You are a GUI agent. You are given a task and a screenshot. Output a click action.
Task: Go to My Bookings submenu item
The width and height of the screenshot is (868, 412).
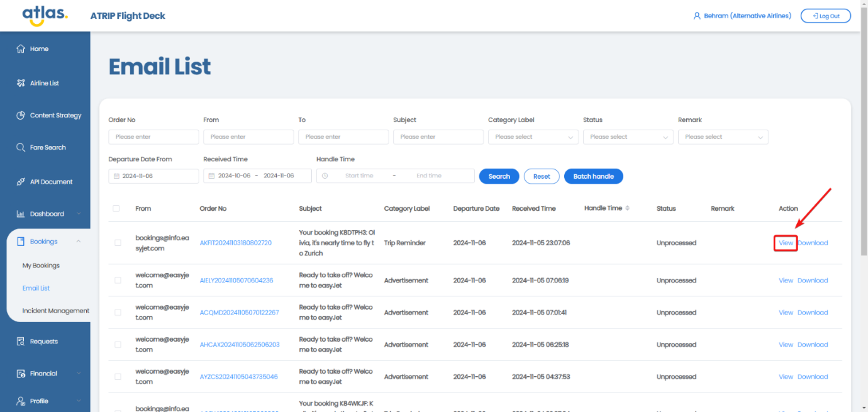41,265
